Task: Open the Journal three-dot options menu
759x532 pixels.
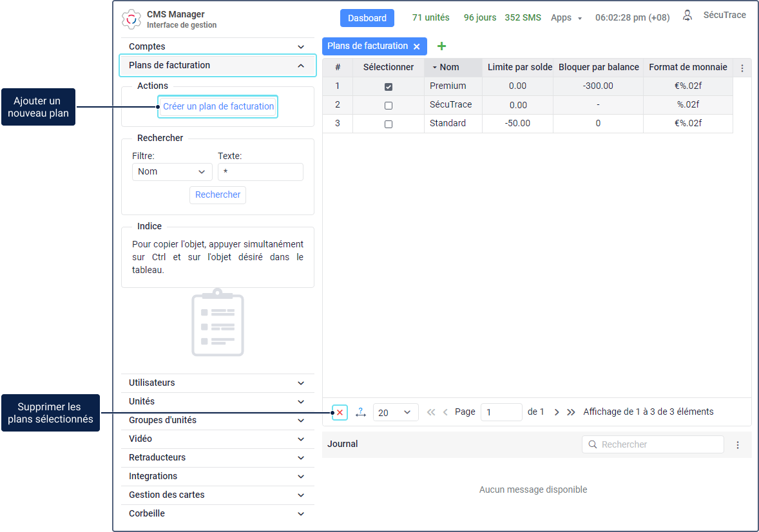Action: pyautogui.click(x=738, y=445)
